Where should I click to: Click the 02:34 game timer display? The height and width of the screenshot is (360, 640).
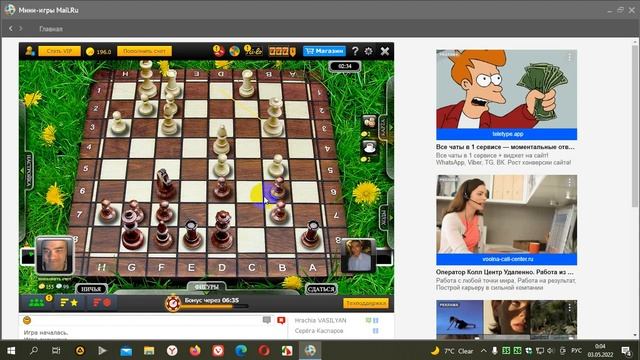coord(345,66)
